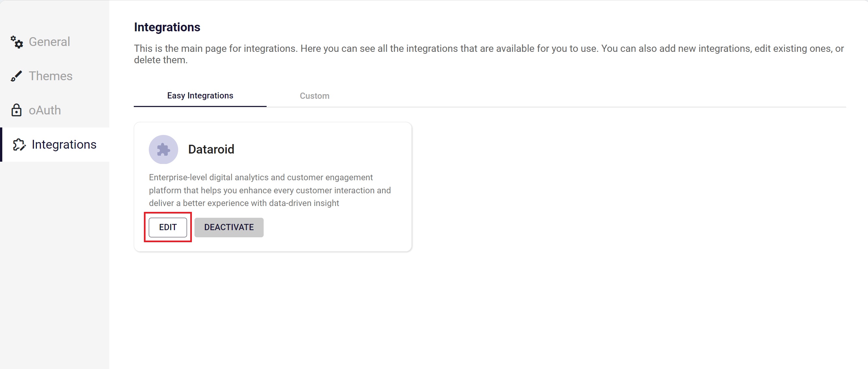Switch to the Custom tab

point(314,96)
